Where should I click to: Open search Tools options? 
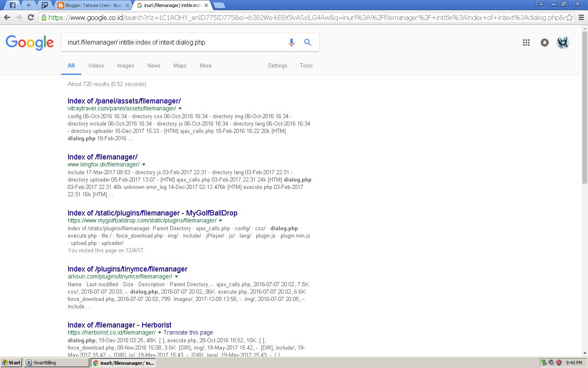pyautogui.click(x=306, y=65)
